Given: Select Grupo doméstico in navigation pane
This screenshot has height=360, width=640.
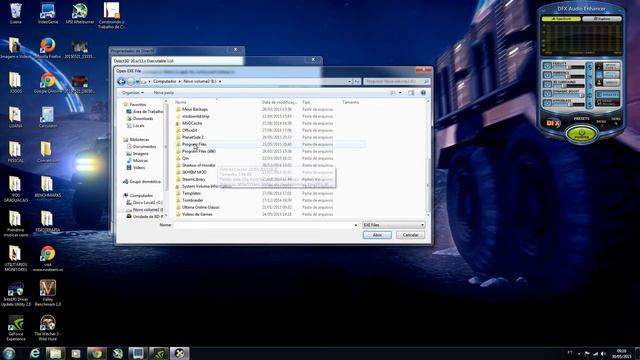Looking at the screenshot, I should (142, 182).
